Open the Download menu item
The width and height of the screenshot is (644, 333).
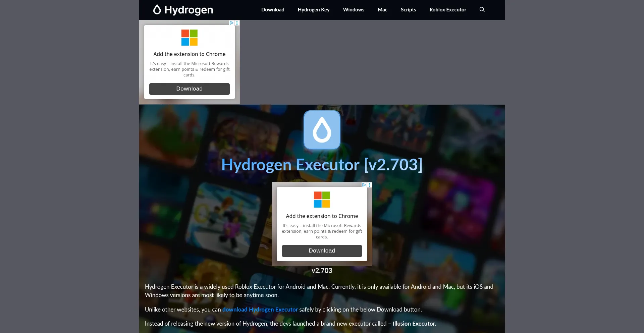tap(273, 10)
